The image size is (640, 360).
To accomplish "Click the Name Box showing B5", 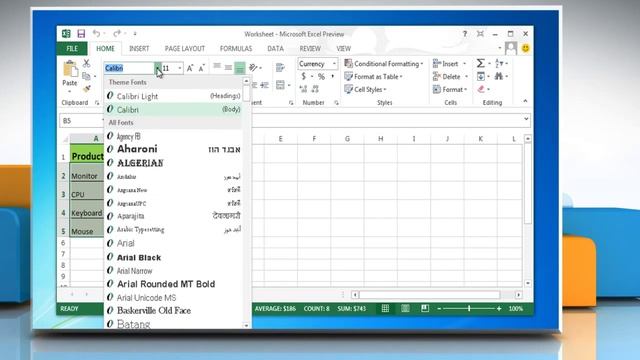I will pyautogui.click(x=81, y=121).
